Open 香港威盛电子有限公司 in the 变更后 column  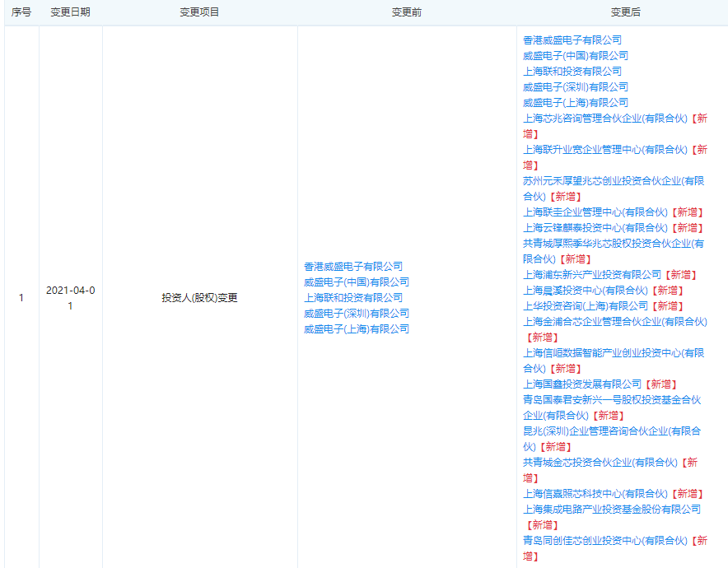[x=572, y=40]
